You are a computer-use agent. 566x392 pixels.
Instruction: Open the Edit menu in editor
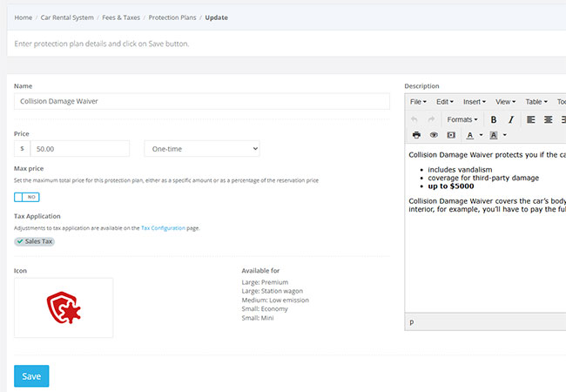(x=445, y=102)
